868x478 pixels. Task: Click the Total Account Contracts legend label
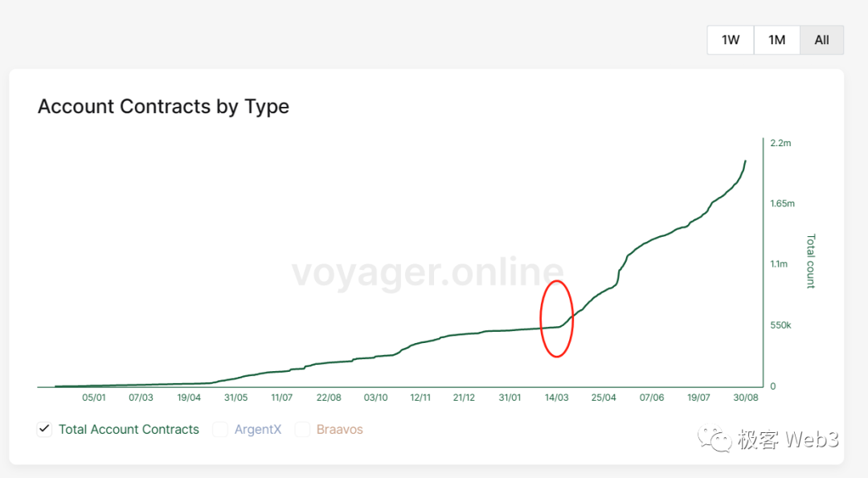(x=129, y=429)
